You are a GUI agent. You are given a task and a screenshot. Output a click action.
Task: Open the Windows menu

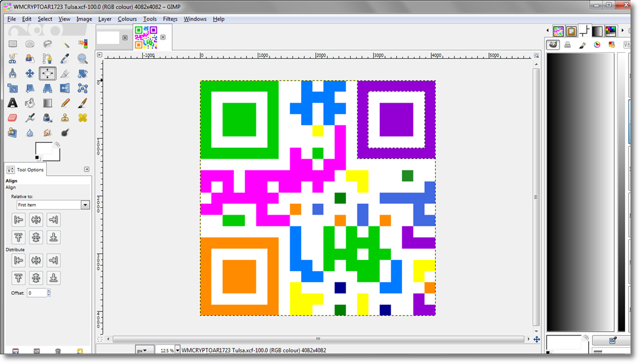point(195,19)
